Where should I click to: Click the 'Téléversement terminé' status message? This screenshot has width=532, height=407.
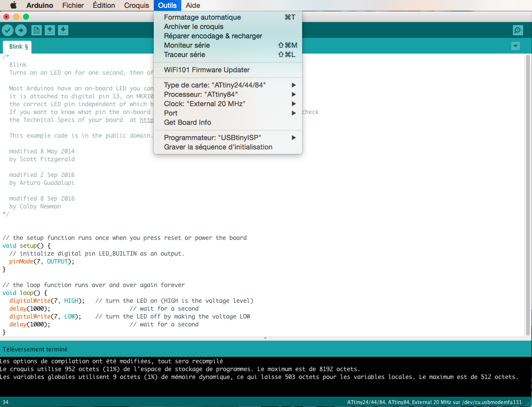pos(35,349)
